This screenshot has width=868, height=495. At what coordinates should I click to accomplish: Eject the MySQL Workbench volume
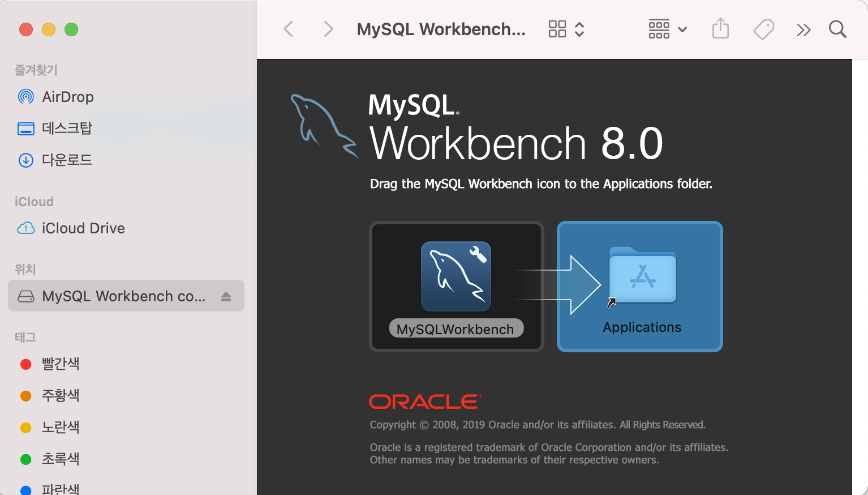pos(226,296)
